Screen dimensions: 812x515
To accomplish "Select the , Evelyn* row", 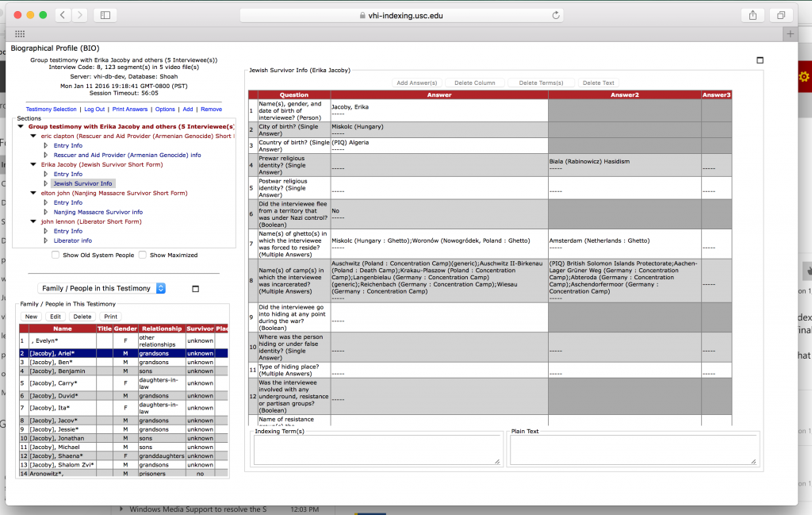I will pyautogui.click(x=123, y=341).
